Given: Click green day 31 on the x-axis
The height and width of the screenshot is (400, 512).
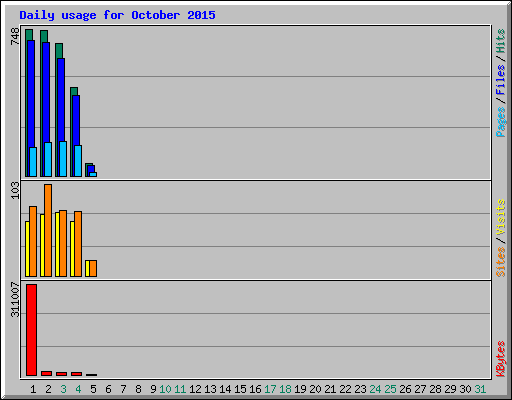Looking at the screenshot, I should (x=480, y=389).
